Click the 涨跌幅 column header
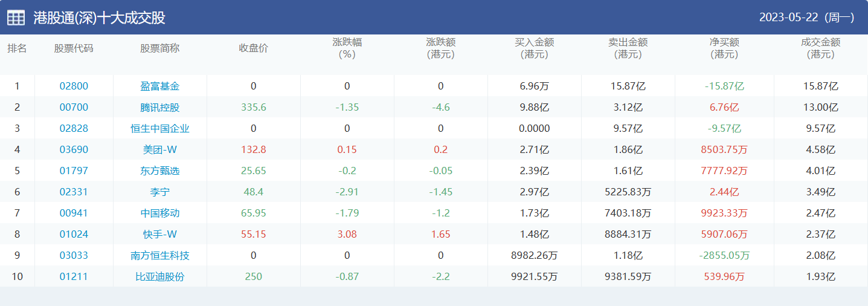 pos(347,48)
